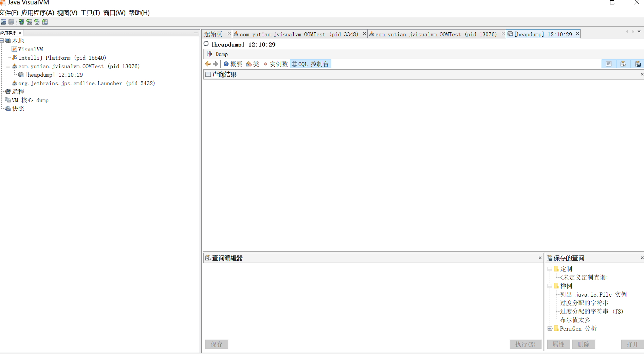Click the forward arrow in heap dump toolbar
The width and height of the screenshot is (644, 354).
216,64
